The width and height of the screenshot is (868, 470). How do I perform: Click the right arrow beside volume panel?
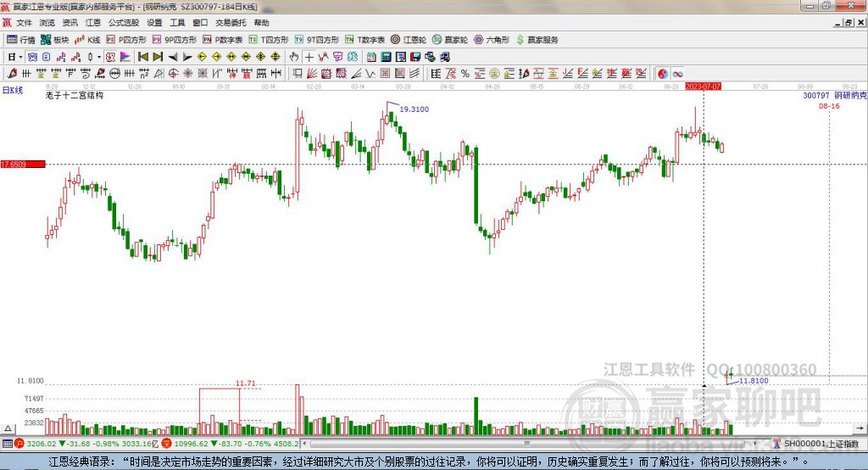point(860,428)
